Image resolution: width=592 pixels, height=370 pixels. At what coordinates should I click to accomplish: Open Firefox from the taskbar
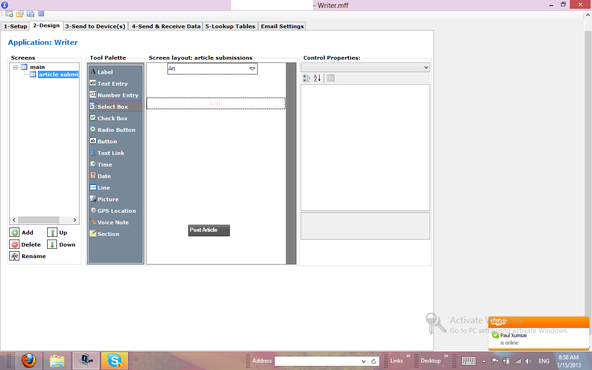pyautogui.click(x=28, y=361)
